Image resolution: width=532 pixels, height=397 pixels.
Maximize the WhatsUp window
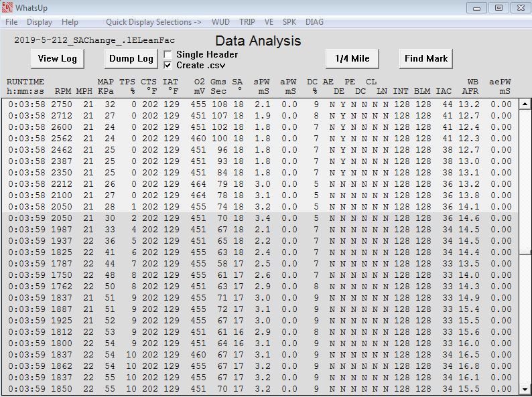click(x=498, y=7)
